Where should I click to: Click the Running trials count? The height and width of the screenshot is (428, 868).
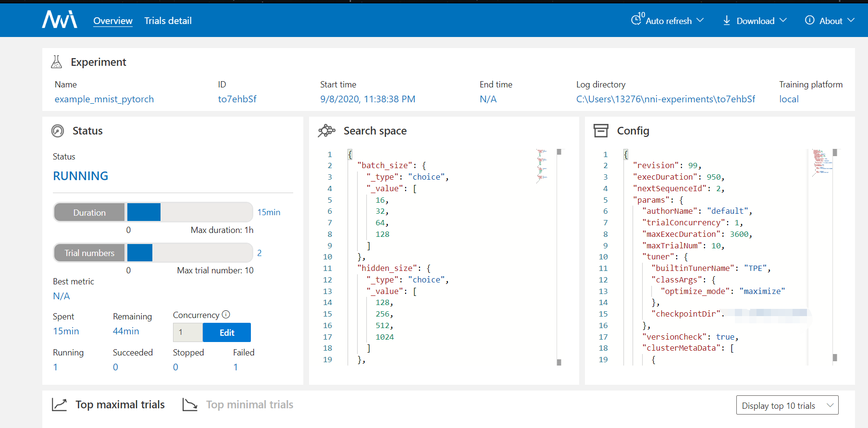pyautogui.click(x=55, y=367)
